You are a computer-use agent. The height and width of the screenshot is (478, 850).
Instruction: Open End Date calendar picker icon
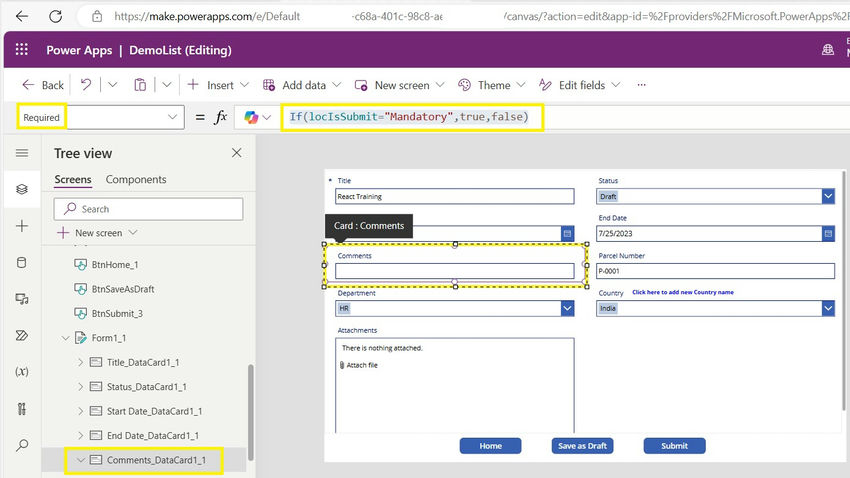tap(828, 234)
